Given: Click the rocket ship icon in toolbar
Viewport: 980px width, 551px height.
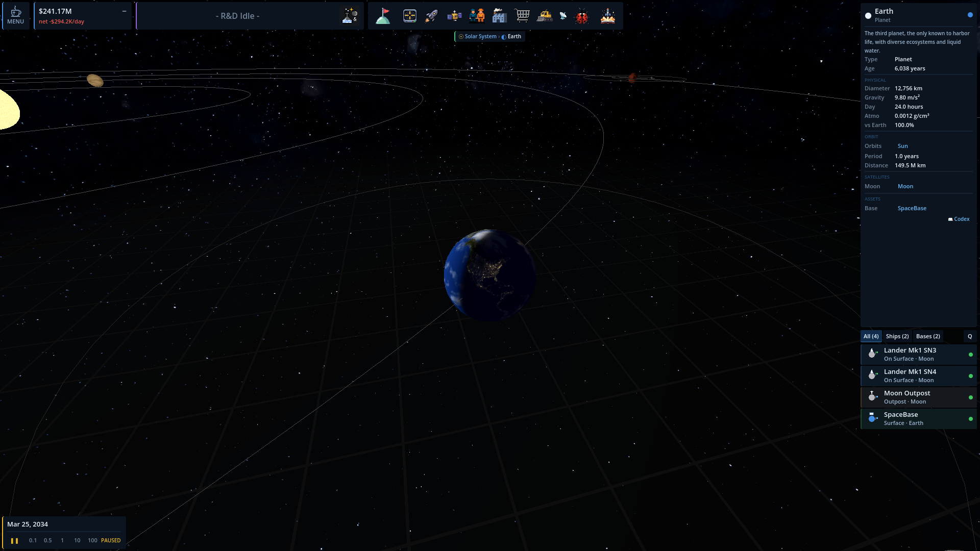Looking at the screenshot, I should point(432,16).
